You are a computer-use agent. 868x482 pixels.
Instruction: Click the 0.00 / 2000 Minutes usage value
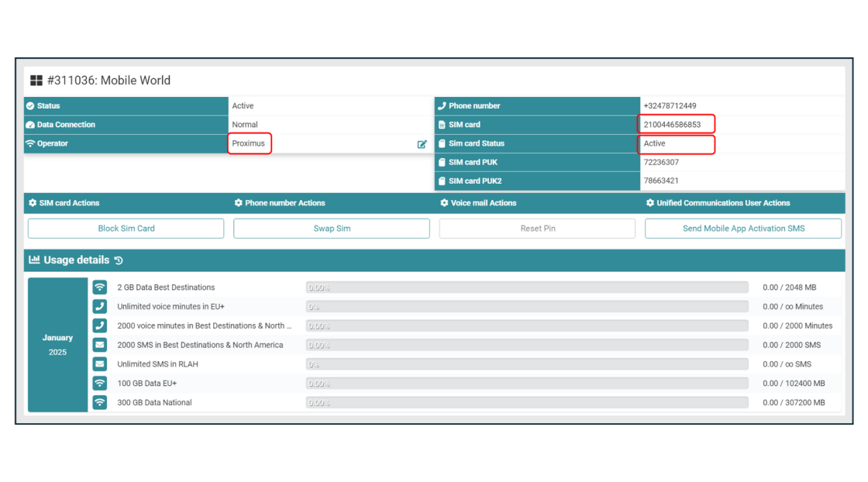pos(797,326)
